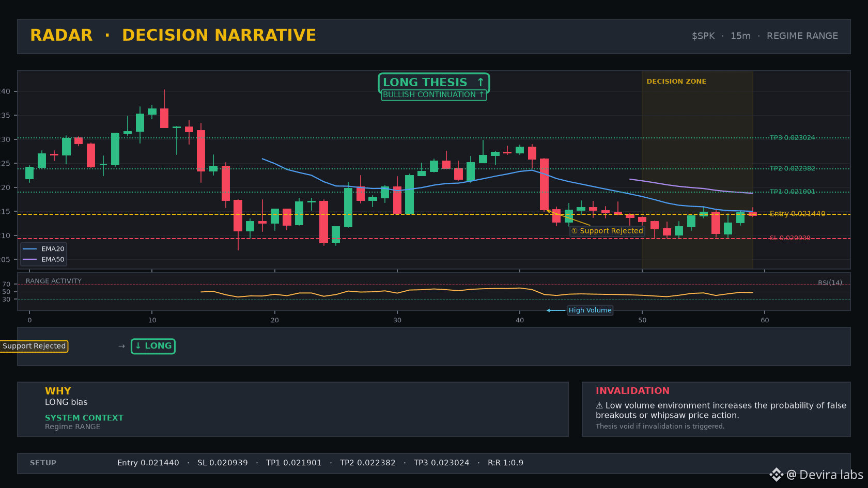Click the TP1 0.021901 level label

point(792,192)
